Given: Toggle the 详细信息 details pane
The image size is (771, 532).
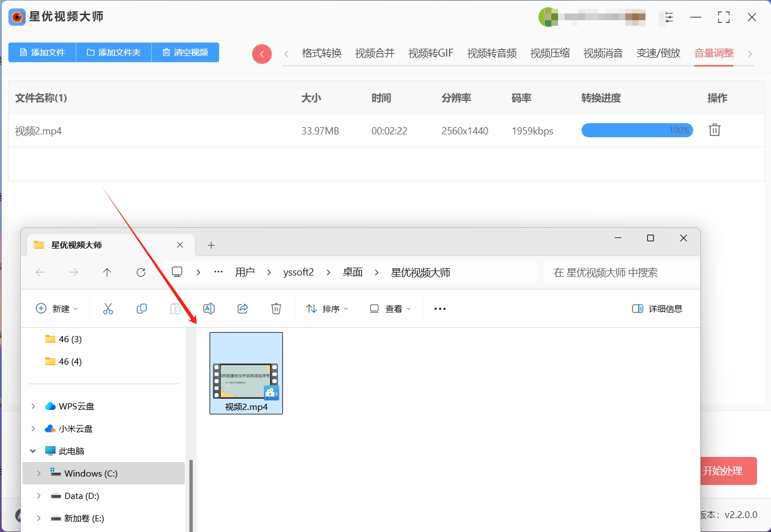Looking at the screenshot, I should [x=657, y=309].
